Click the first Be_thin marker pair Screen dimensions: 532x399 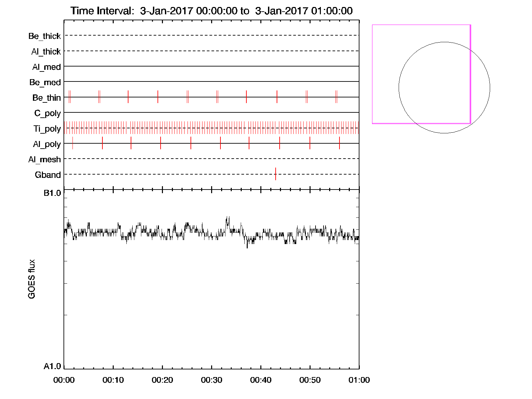pyautogui.click(x=69, y=97)
